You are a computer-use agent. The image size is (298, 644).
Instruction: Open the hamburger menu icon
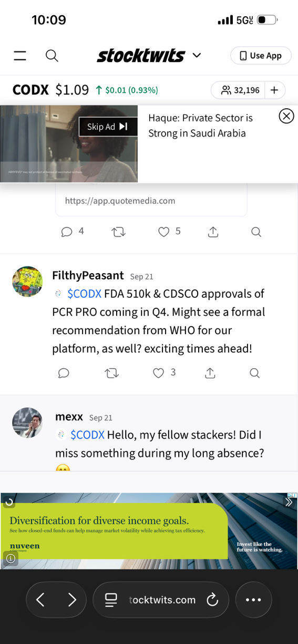[20, 56]
